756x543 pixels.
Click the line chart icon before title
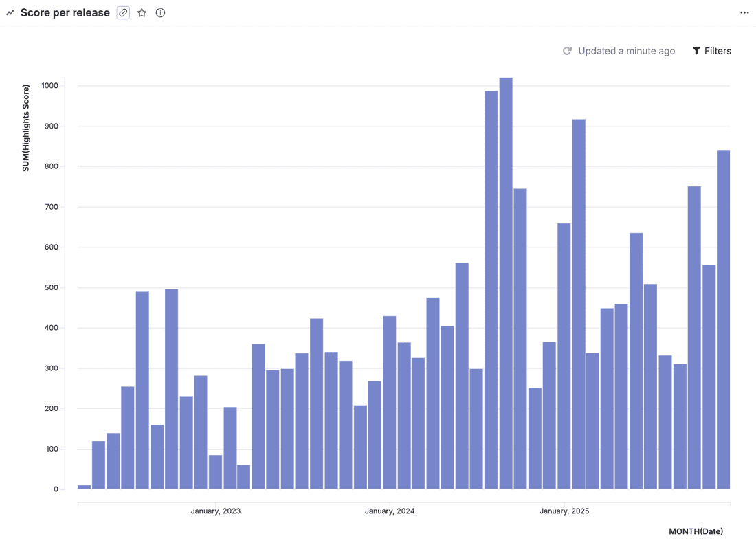10,12
